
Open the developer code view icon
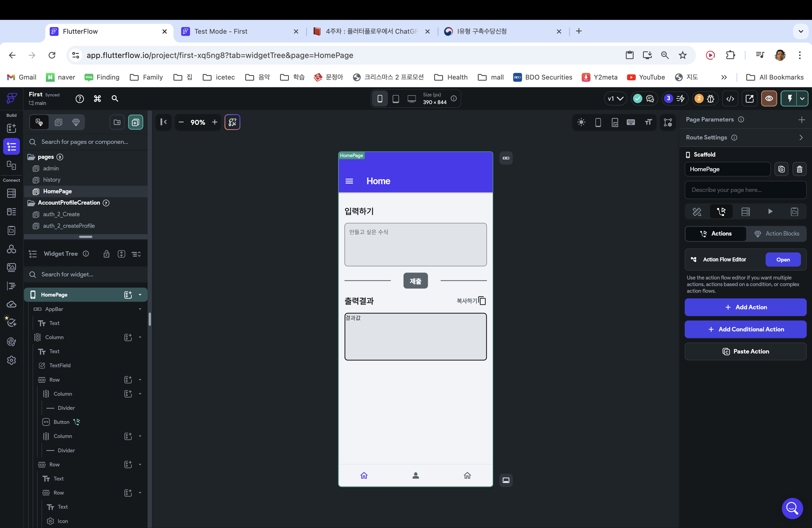point(730,99)
